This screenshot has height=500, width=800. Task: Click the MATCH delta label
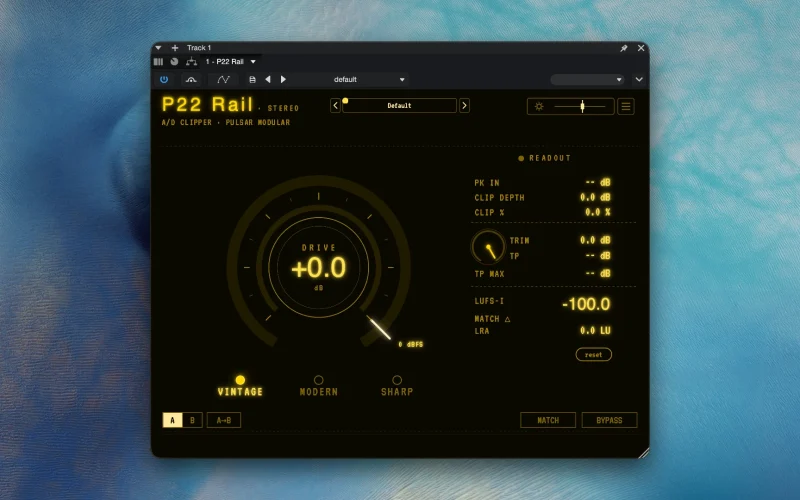coord(492,319)
